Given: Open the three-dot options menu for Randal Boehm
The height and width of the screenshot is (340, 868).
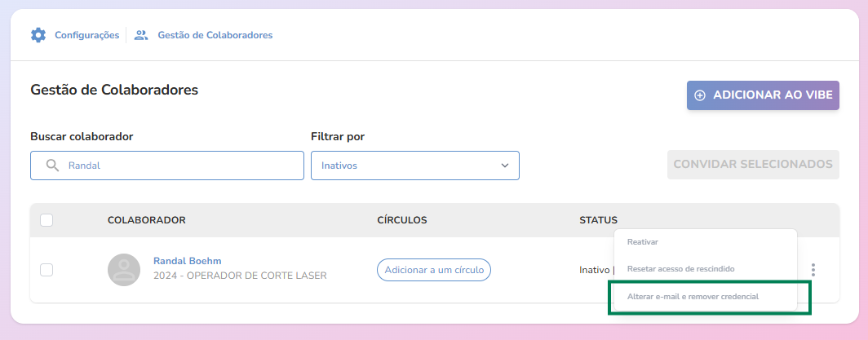Looking at the screenshot, I should [813, 270].
